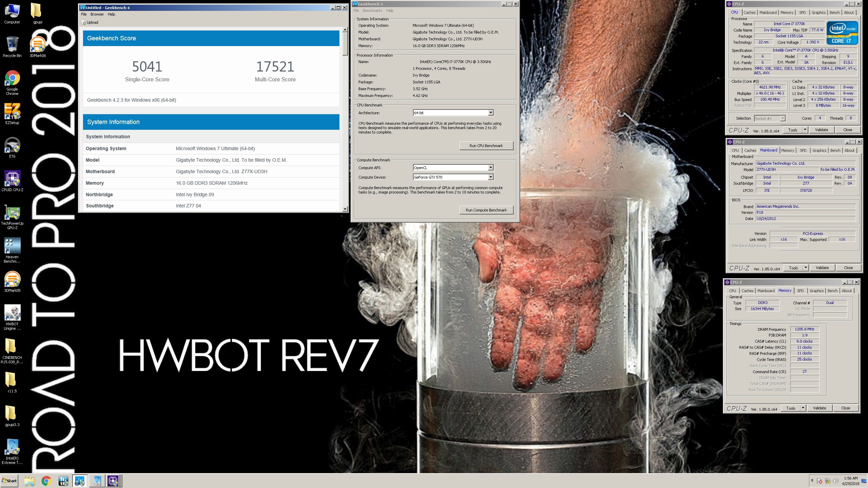The width and height of the screenshot is (868, 488).
Task: Click Validate in the CPU-Z window showing Processor info
Action: [822, 130]
